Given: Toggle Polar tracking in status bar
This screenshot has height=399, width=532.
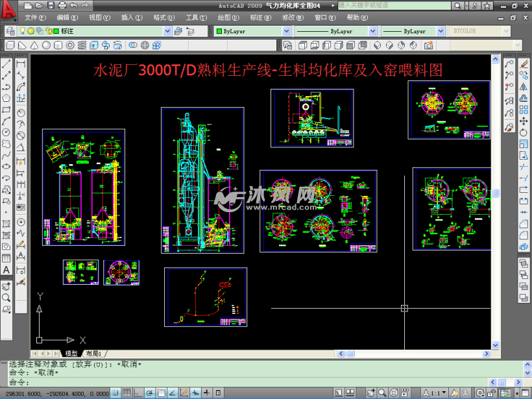Looking at the screenshot, I should [150, 393].
